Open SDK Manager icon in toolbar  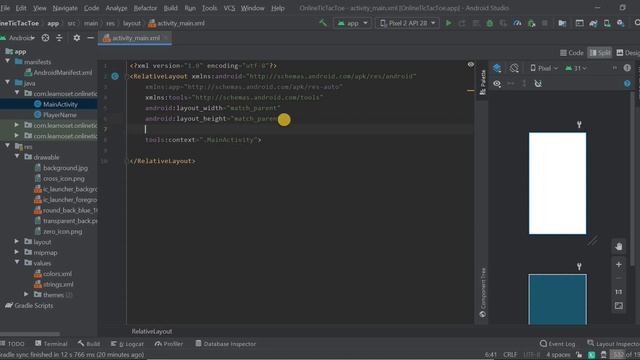(x=620, y=23)
